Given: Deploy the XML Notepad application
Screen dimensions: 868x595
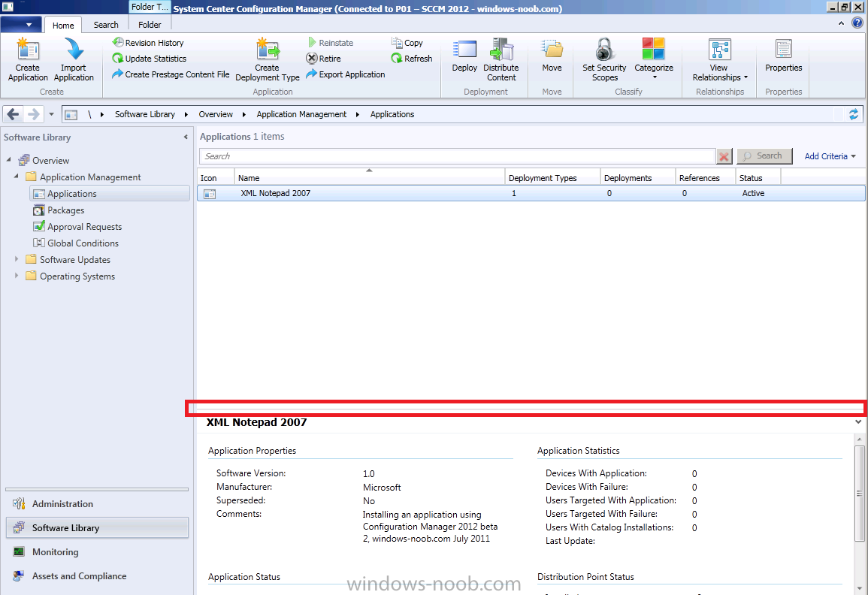Looking at the screenshot, I should coord(464,56).
